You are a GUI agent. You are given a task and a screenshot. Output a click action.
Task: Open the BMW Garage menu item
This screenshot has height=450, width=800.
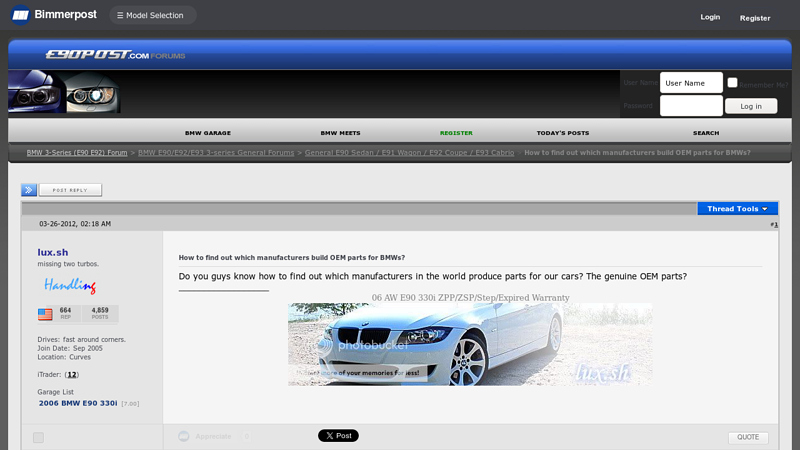pyautogui.click(x=208, y=133)
